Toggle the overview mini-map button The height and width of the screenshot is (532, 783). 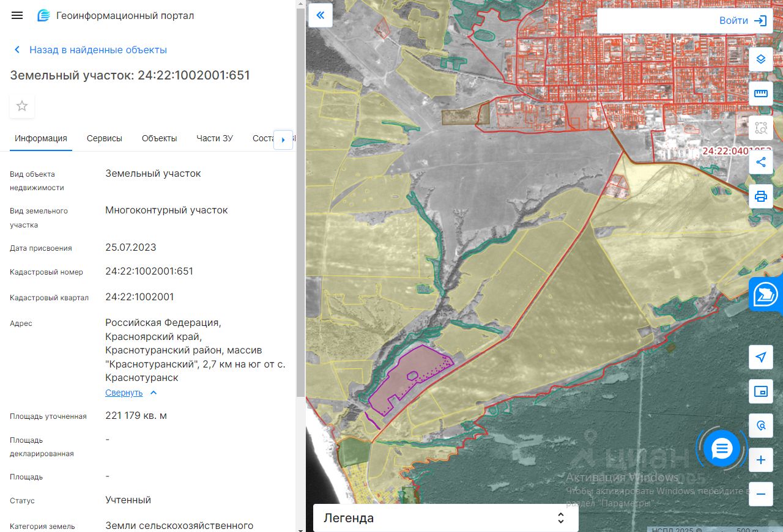[x=761, y=391]
